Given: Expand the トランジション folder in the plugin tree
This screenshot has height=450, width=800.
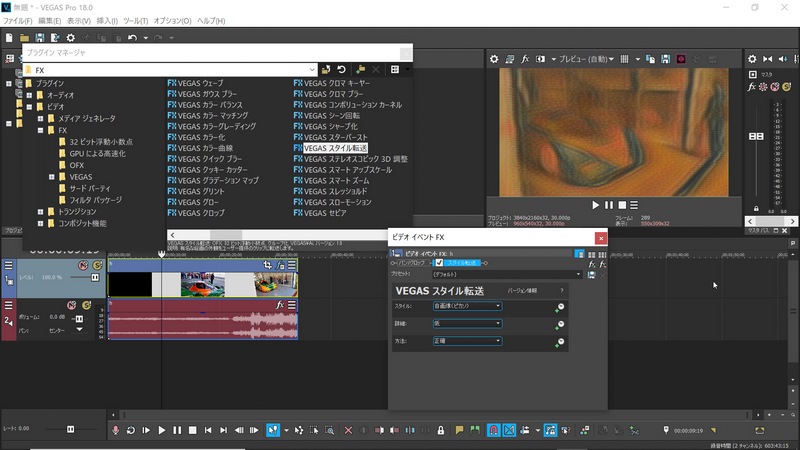Looking at the screenshot, I should pyautogui.click(x=40, y=212).
